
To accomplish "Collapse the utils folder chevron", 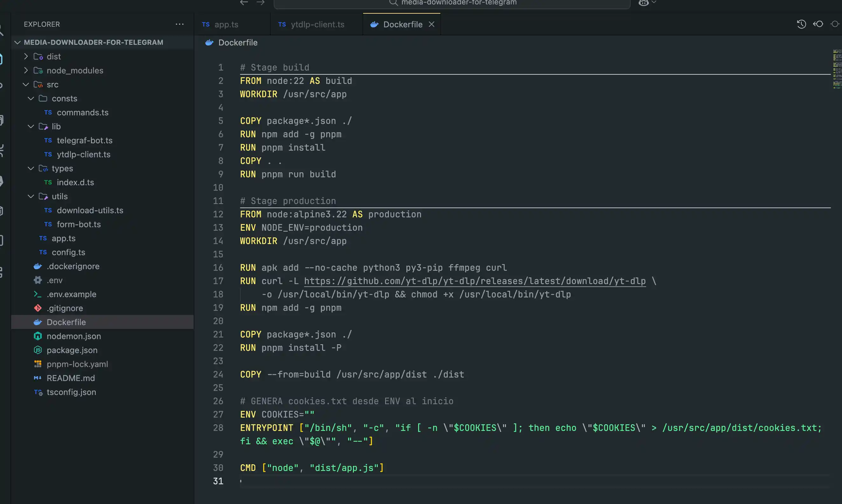I will coord(31,196).
